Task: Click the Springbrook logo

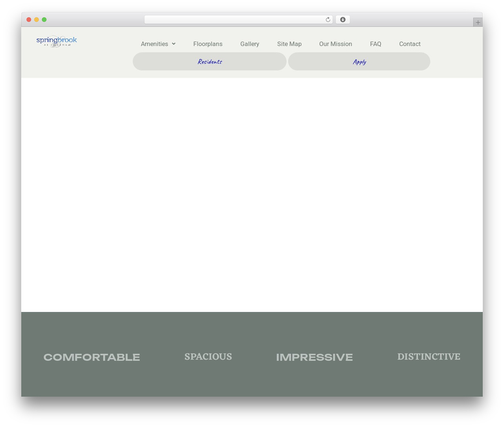Action: 57,41
